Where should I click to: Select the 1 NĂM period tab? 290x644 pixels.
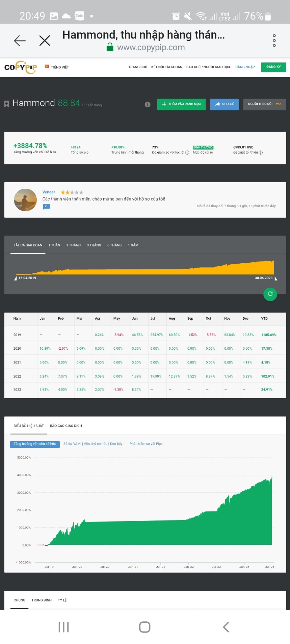coord(133,245)
